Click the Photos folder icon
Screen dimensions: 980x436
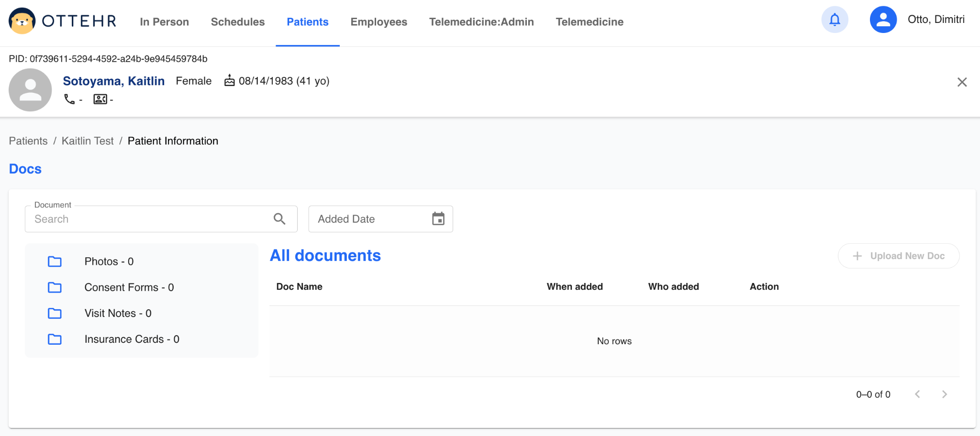point(55,262)
